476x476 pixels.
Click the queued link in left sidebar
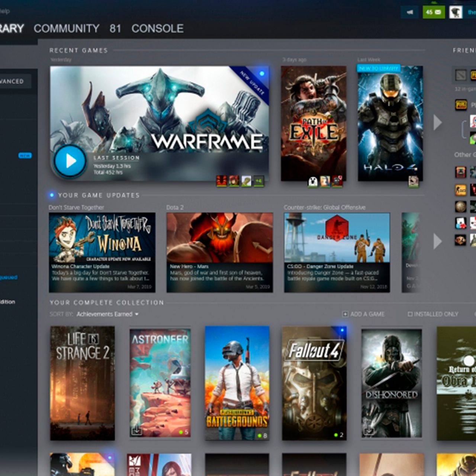tap(9, 277)
